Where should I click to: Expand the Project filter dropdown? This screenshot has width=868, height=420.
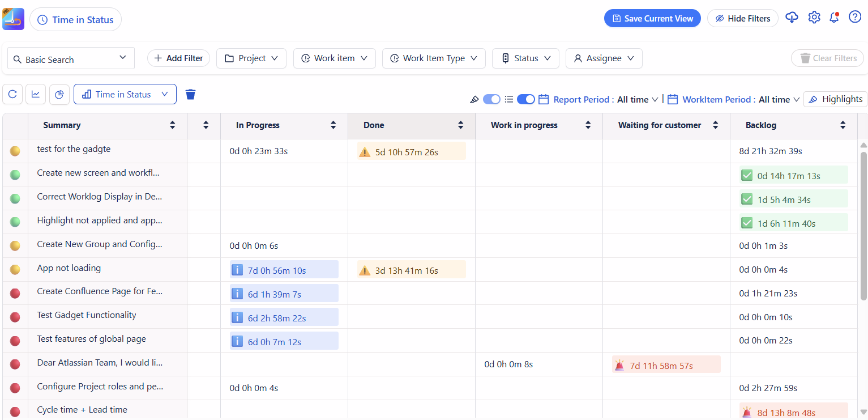pyautogui.click(x=251, y=58)
